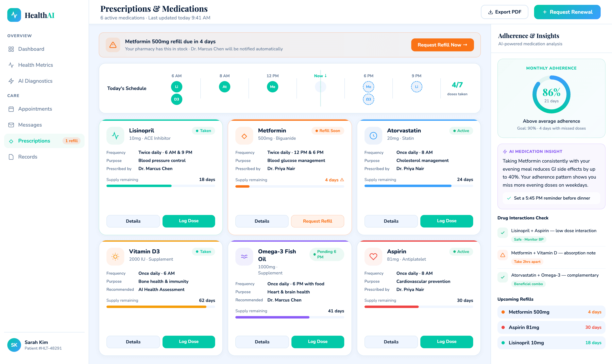Click the Vitamin D3 sun icon
Viewport: 612px width, 364px height.
coord(115,257)
